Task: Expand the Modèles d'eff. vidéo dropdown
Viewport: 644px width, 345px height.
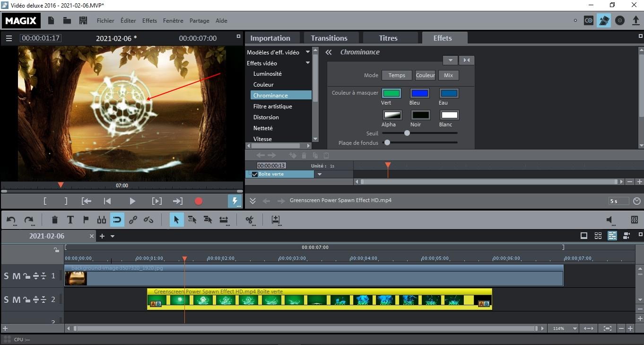Action: point(308,52)
